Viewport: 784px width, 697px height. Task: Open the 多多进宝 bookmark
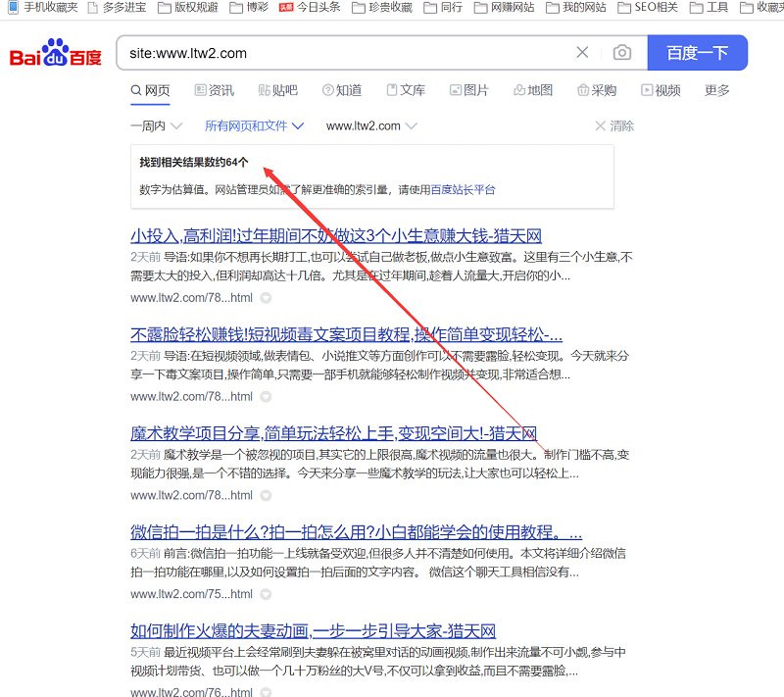pyautogui.click(x=117, y=8)
